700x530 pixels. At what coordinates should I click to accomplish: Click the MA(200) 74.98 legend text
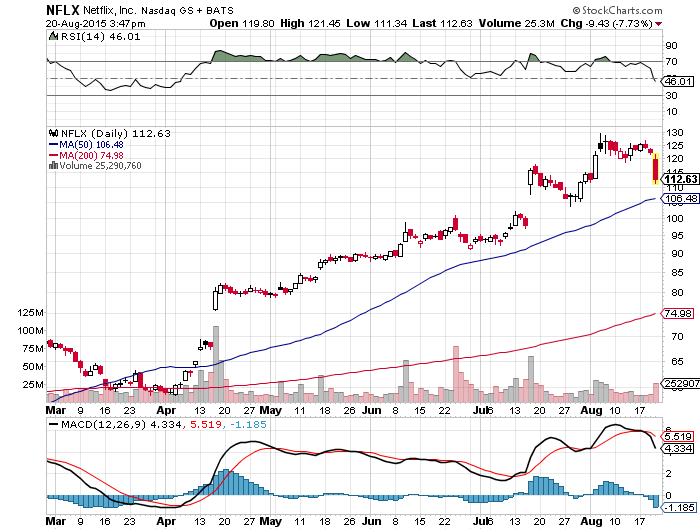92,155
